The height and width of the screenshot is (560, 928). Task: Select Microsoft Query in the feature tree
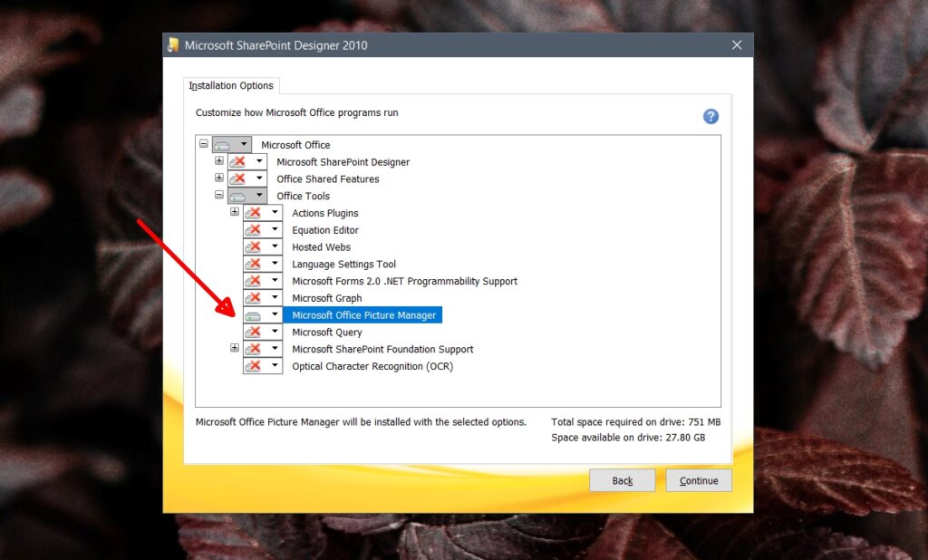coord(326,332)
